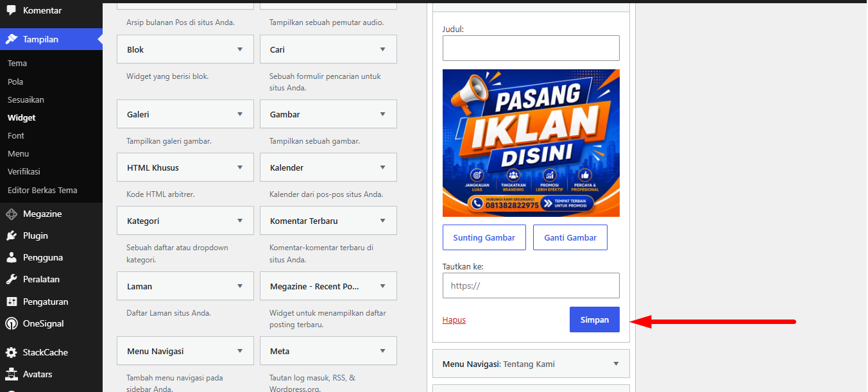Click the Pengaturan settings icon
The image size is (868, 392).
12,302
